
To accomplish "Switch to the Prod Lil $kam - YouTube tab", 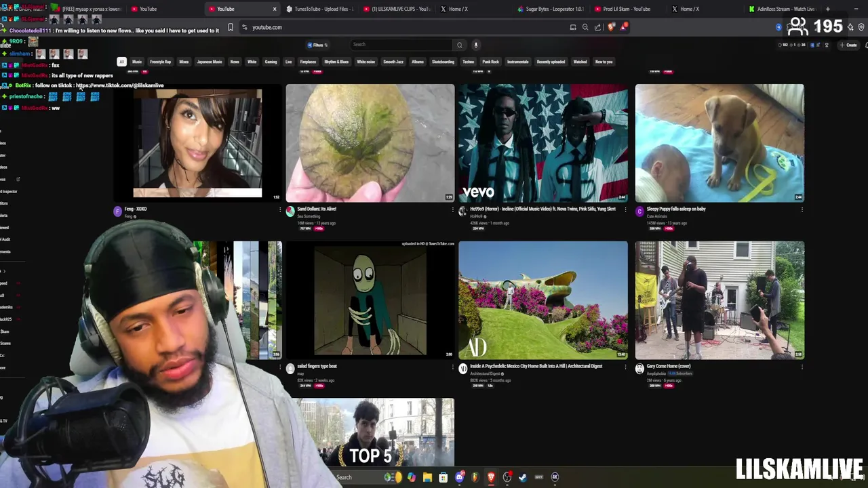I will 627,9.
